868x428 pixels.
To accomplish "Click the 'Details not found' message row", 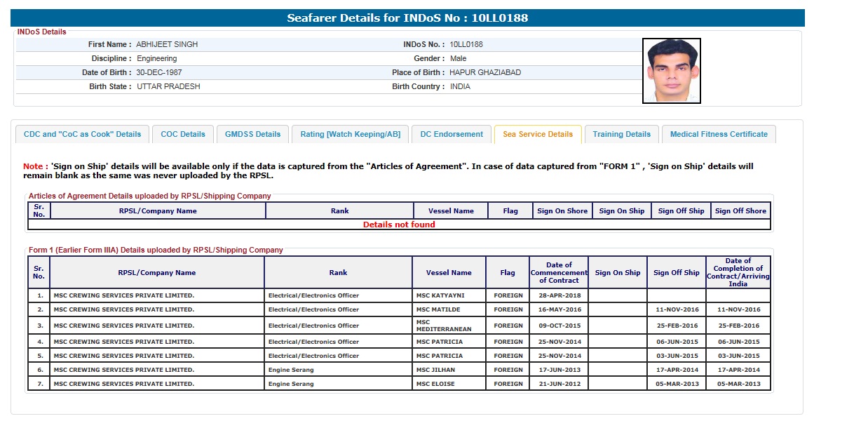I will pos(399,225).
